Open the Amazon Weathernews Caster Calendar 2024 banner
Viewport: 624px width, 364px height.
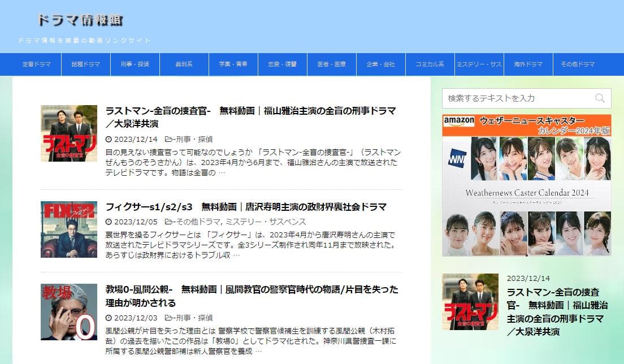click(x=527, y=185)
